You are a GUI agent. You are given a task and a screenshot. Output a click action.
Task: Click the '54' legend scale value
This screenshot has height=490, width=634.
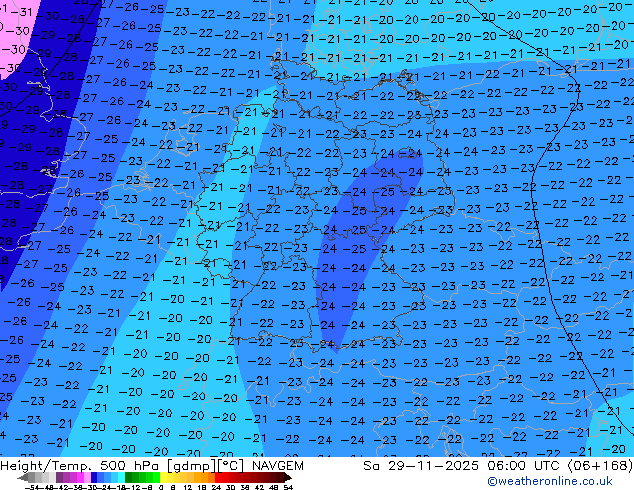coord(287,488)
